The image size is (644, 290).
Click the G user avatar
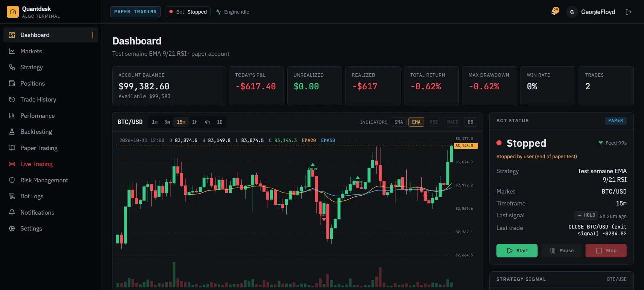pyautogui.click(x=572, y=12)
